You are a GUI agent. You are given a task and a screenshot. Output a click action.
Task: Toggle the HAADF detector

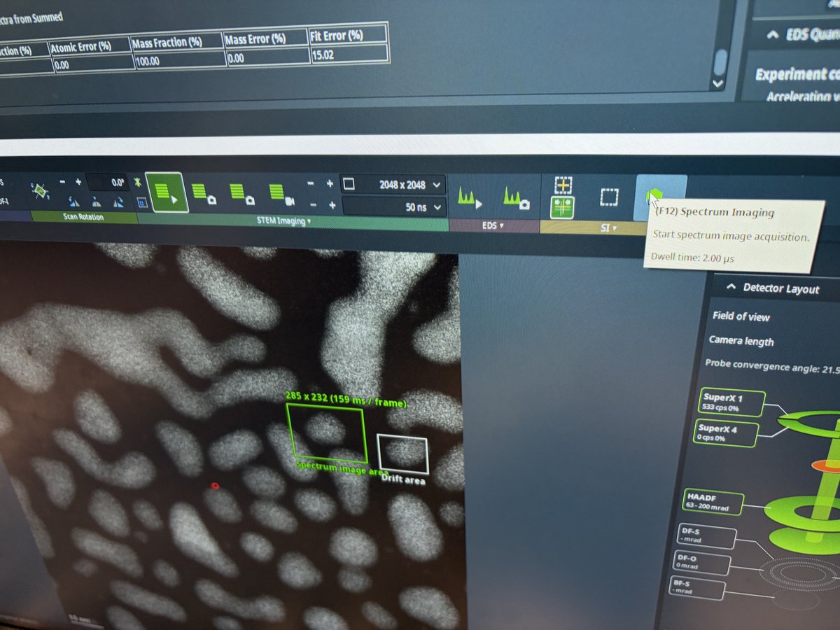tap(714, 501)
